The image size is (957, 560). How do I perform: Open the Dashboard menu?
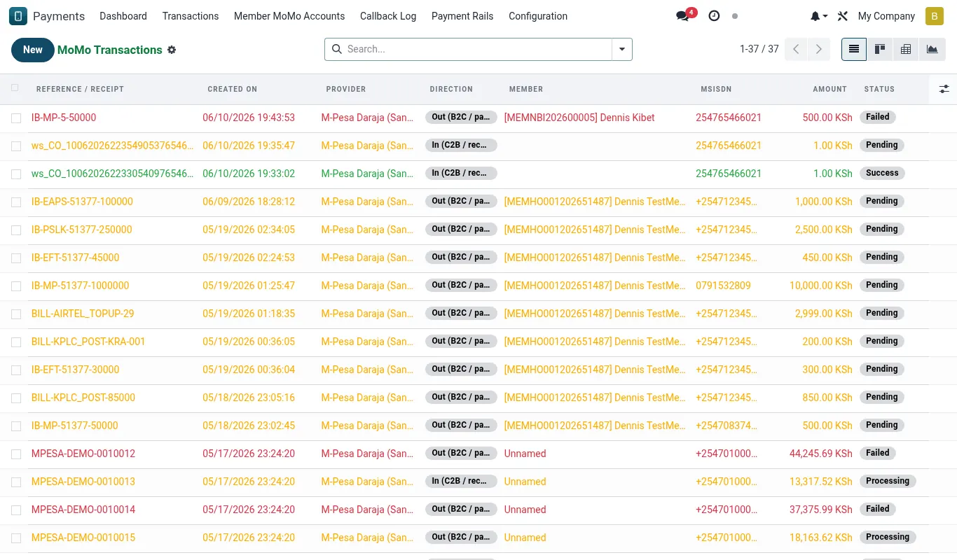(123, 16)
